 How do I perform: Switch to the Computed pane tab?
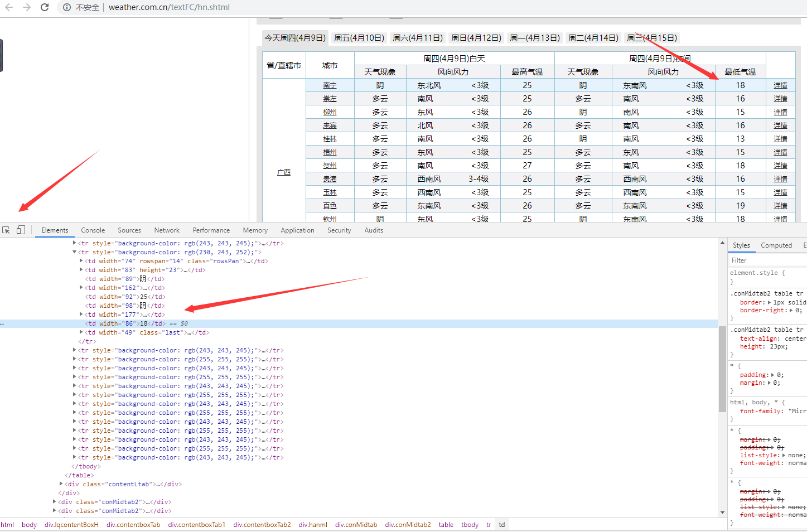point(776,245)
